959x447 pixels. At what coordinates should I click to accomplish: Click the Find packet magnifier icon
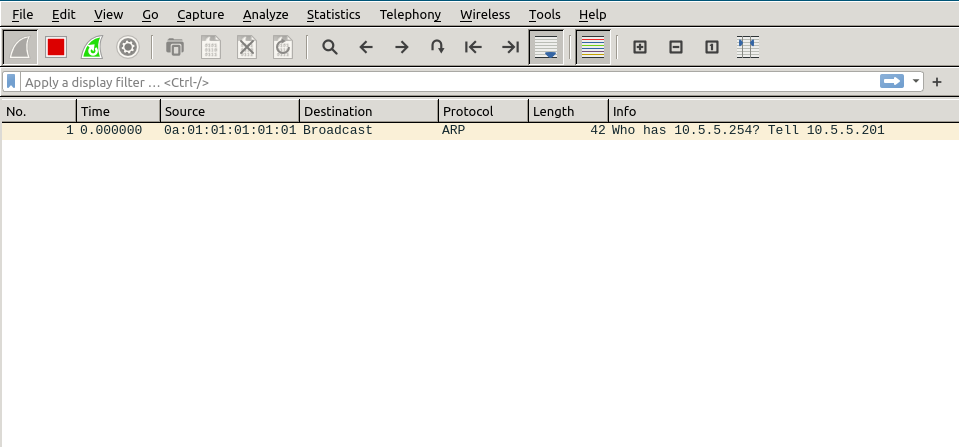coord(329,47)
